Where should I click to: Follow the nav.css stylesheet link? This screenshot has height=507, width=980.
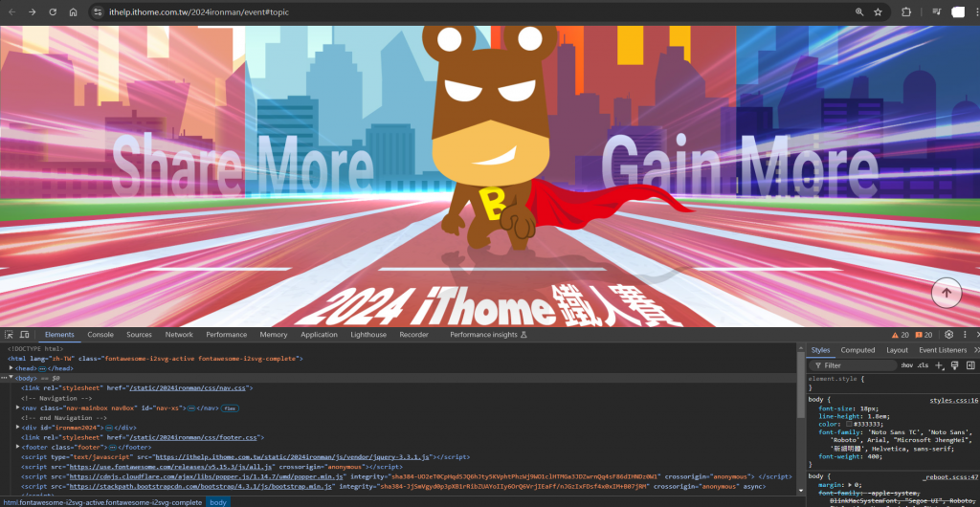coord(189,388)
